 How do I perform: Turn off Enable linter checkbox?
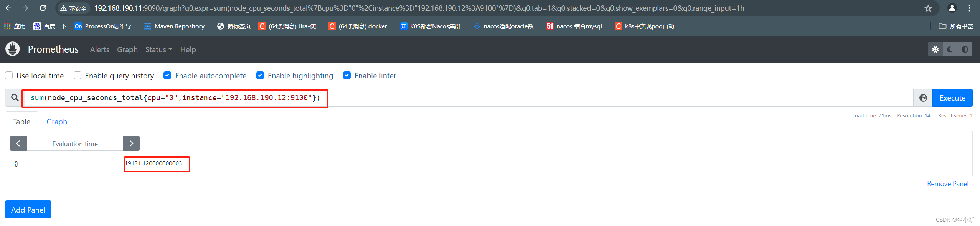[347, 75]
